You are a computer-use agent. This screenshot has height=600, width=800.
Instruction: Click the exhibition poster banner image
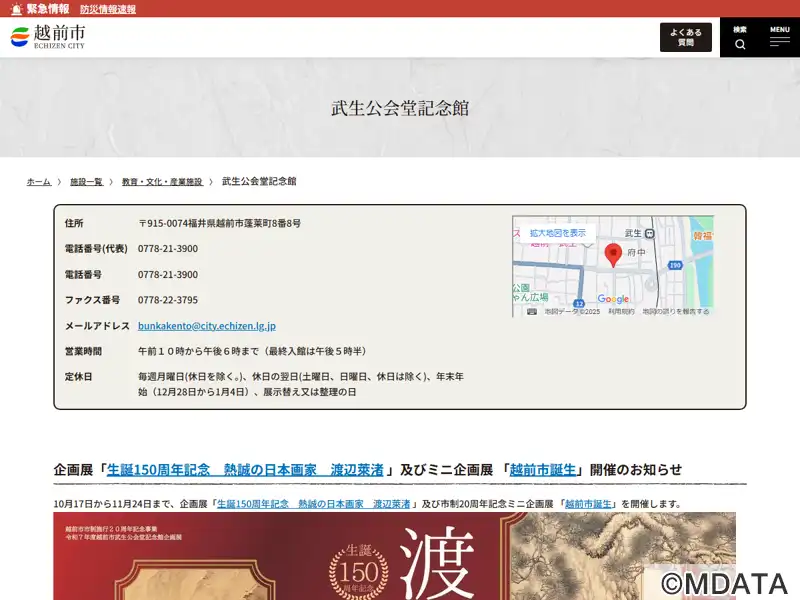pyautogui.click(x=394, y=556)
